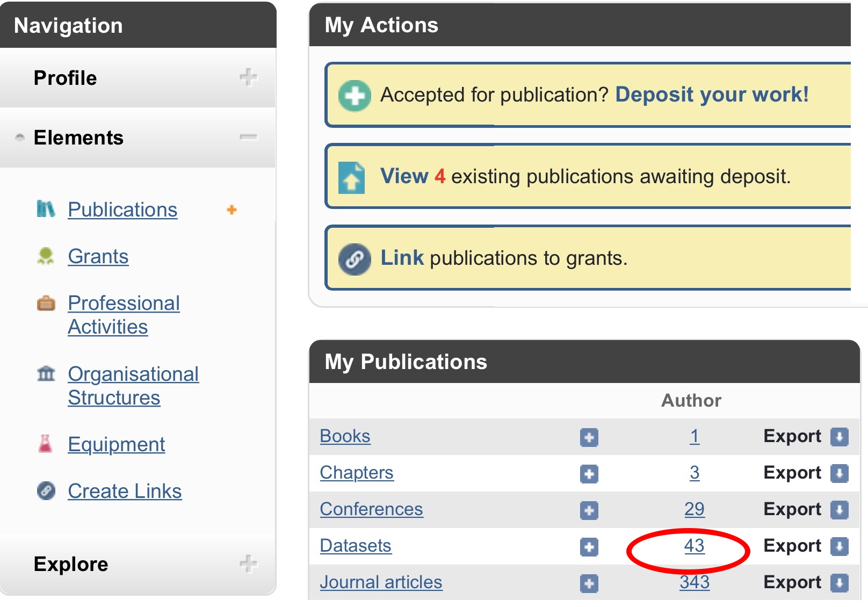Click the chain link icon beside Link

pyautogui.click(x=355, y=259)
